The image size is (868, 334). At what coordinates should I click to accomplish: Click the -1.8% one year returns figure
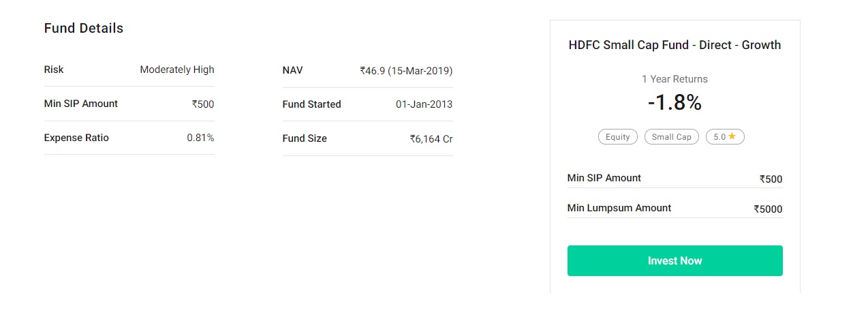tap(675, 102)
